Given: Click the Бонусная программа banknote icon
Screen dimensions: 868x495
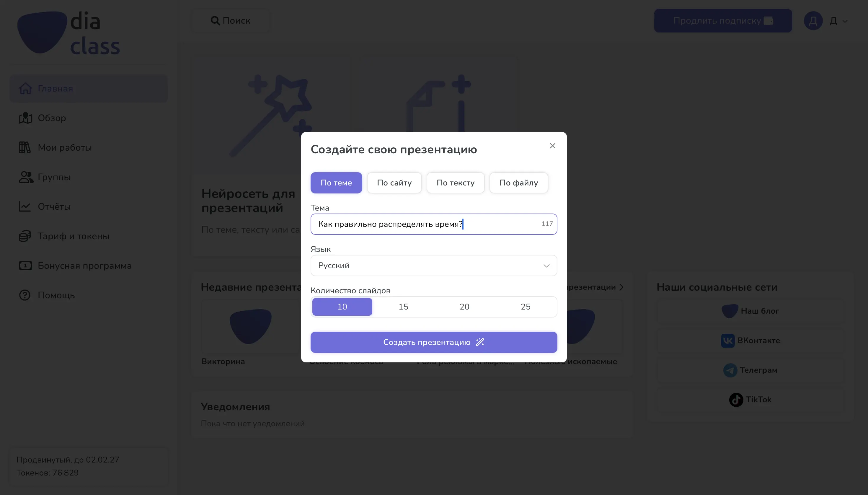Looking at the screenshot, I should pyautogui.click(x=25, y=266).
